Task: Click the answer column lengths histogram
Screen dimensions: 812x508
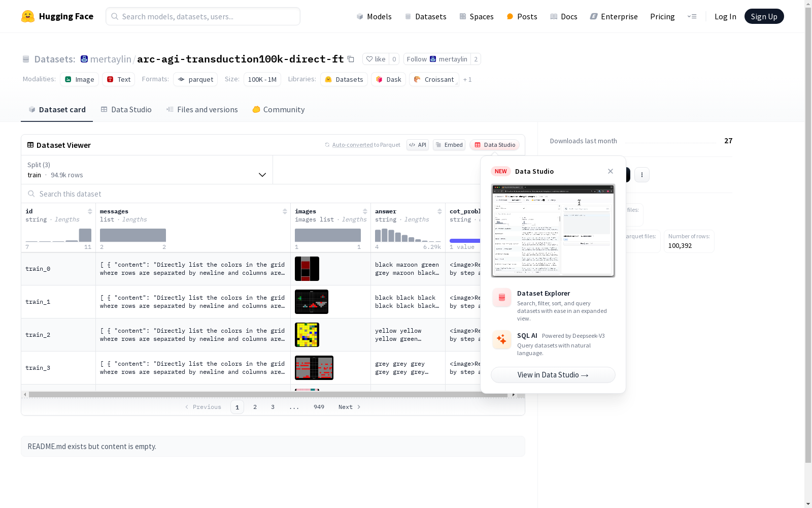Action: 408,235
